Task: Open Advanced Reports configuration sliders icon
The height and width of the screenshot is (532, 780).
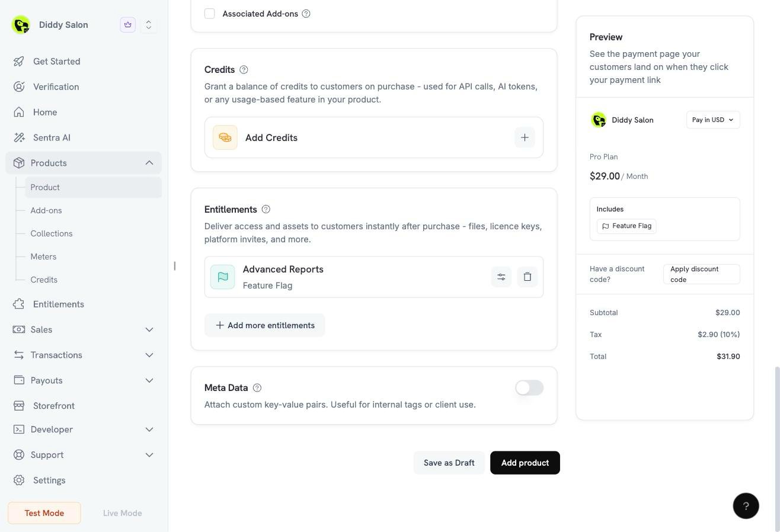Action: coord(501,277)
